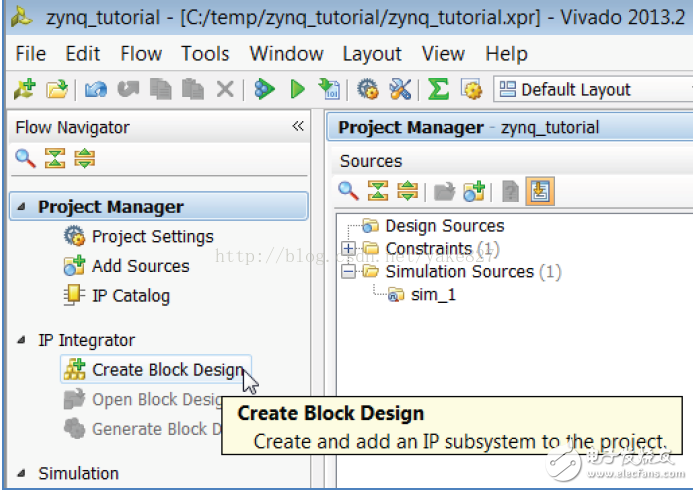Screen dimensions: 693x490
Task: Click the green Run Implementation play icon
Action: [x=297, y=89]
